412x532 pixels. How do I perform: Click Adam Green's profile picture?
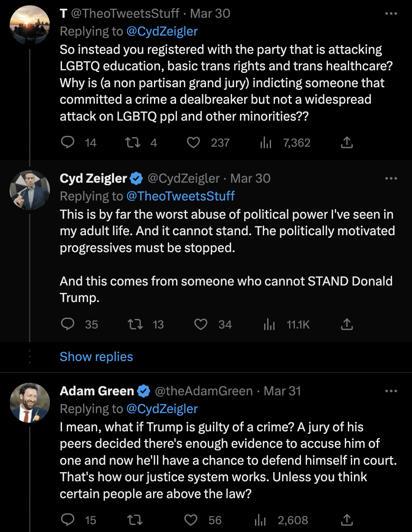coord(30,403)
